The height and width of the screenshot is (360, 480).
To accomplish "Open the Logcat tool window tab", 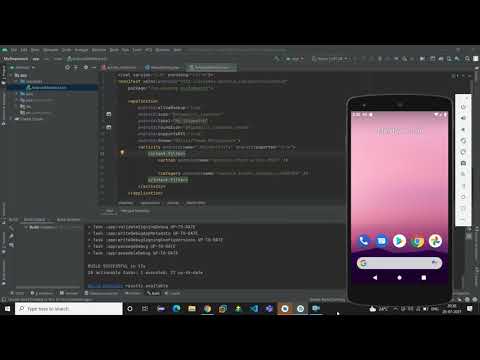I will pyautogui.click(x=172, y=293).
